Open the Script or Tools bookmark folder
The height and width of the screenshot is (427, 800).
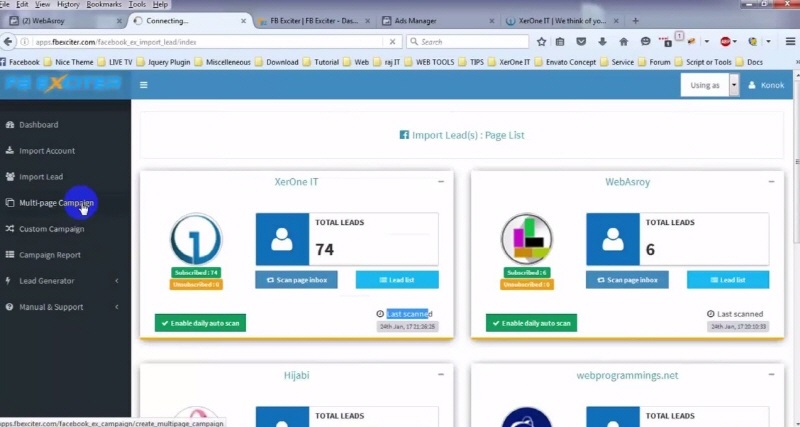(x=703, y=62)
